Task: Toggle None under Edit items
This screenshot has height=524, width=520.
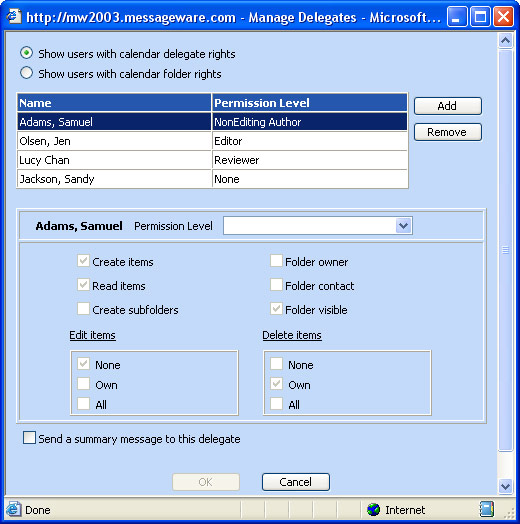Action: 83,364
